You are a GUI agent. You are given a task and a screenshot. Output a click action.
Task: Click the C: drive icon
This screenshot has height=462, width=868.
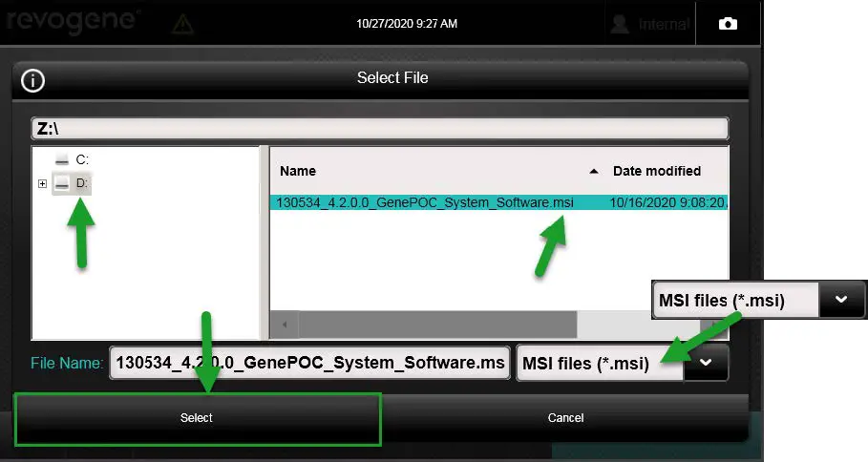click(x=62, y=160)
